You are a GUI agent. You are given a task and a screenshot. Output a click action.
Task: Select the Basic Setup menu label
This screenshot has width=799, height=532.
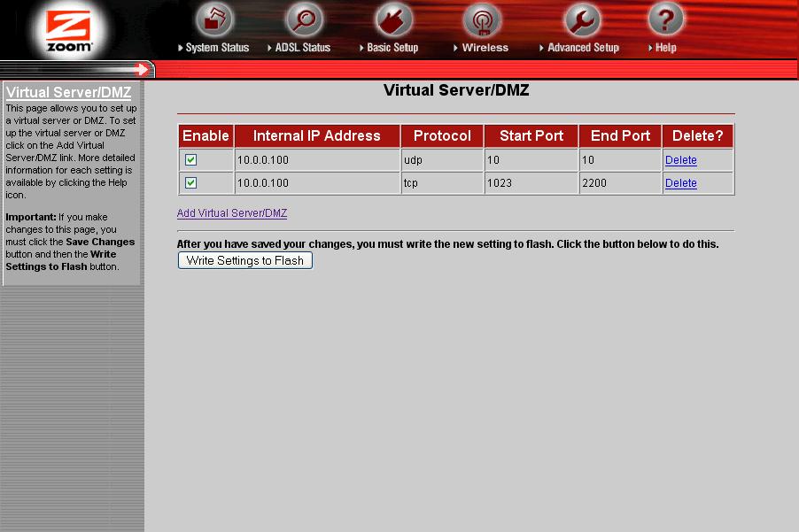click(x=392, y=47)
